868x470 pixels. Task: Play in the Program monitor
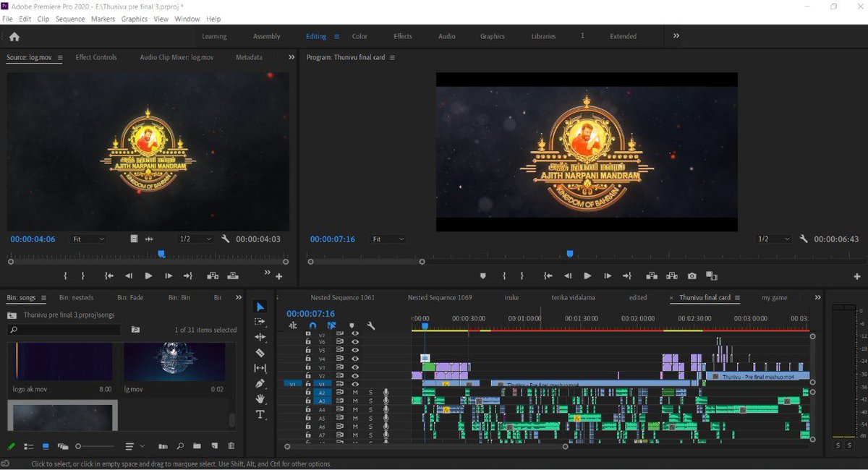click(587, 275)
